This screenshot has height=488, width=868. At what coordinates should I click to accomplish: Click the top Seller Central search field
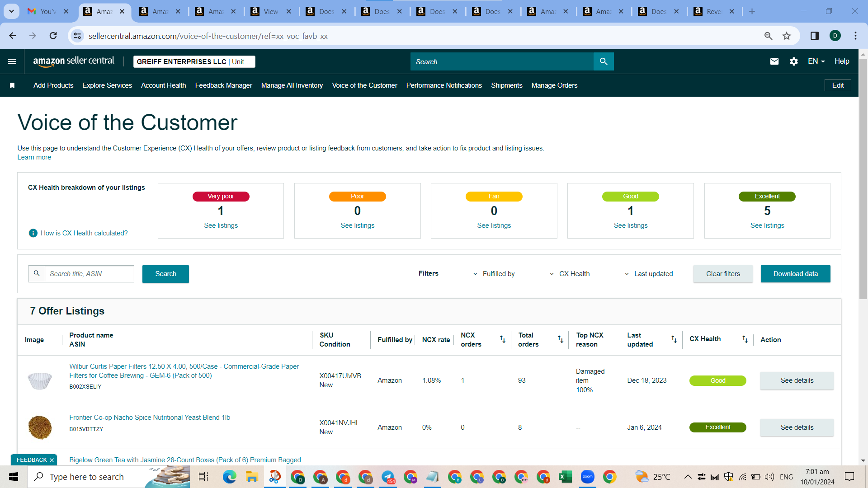click(502, 61)
